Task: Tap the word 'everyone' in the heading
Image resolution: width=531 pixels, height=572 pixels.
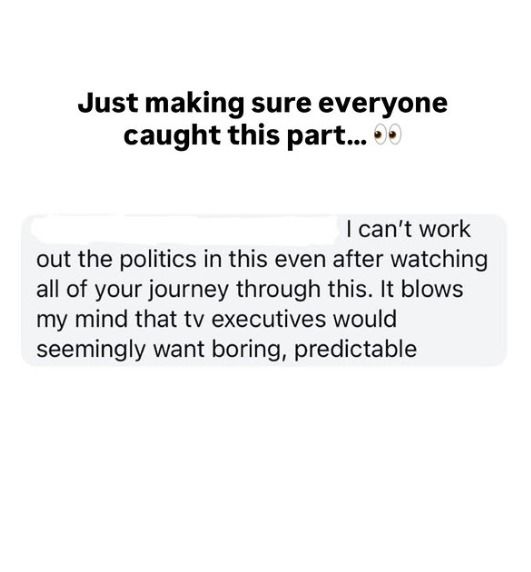Action: point(383,105)
